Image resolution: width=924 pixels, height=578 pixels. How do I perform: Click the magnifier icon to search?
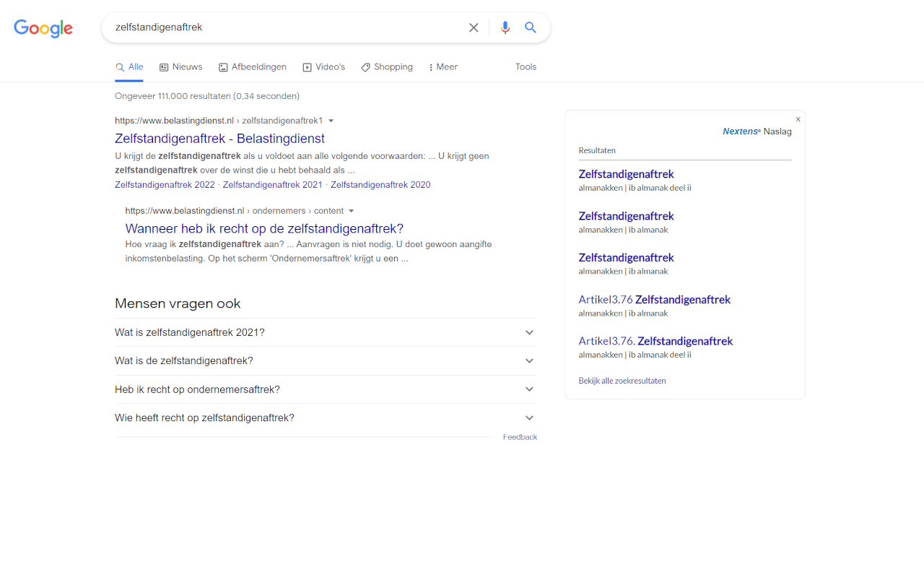531,27
